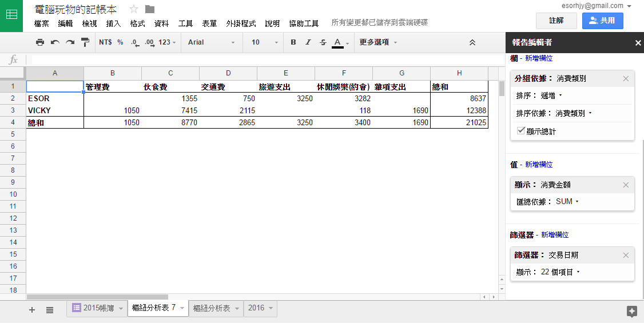Click 新增欄位 link next to 篩選器
This screenshot has height=323, width=644.
(555, 235)
